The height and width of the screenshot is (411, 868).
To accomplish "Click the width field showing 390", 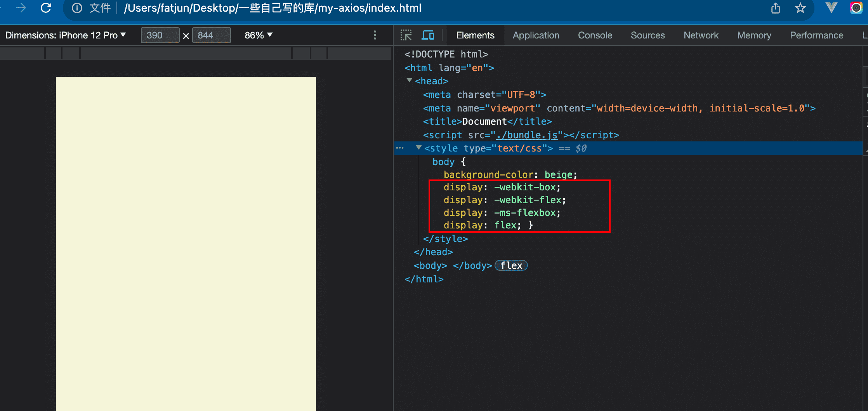I will pos(160,35).
